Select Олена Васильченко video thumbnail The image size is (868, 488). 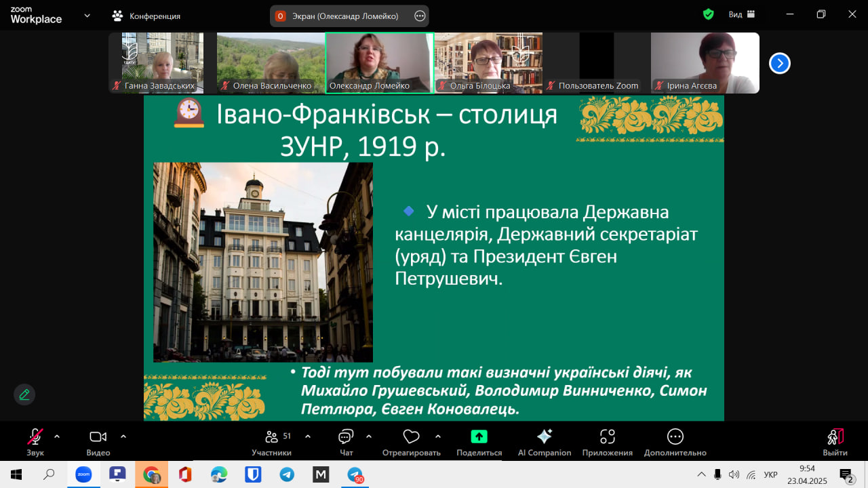[x=271, y=63]
